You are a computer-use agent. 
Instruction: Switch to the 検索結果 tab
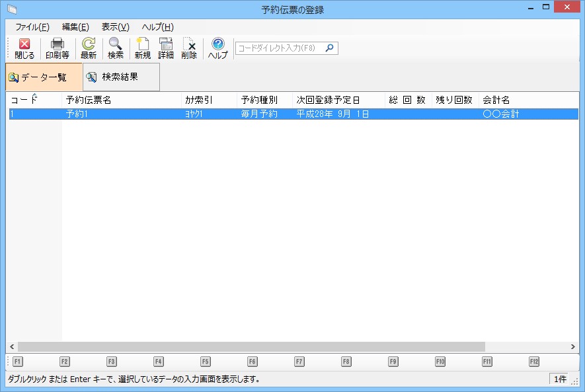(121, 77)
